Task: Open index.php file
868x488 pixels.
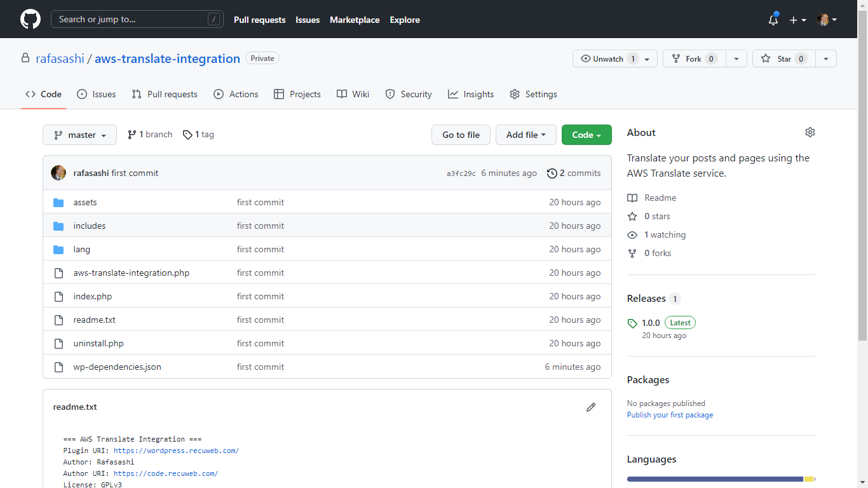Action: pos(93,296)
